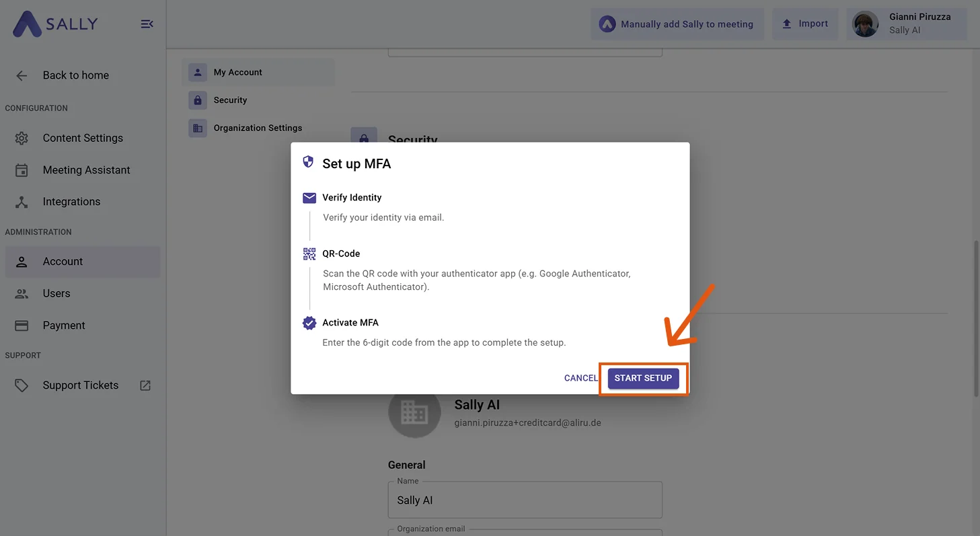The width and height of the screenshot is (980, 536).
Task: Open Integrations page
Action: (83, 202)
